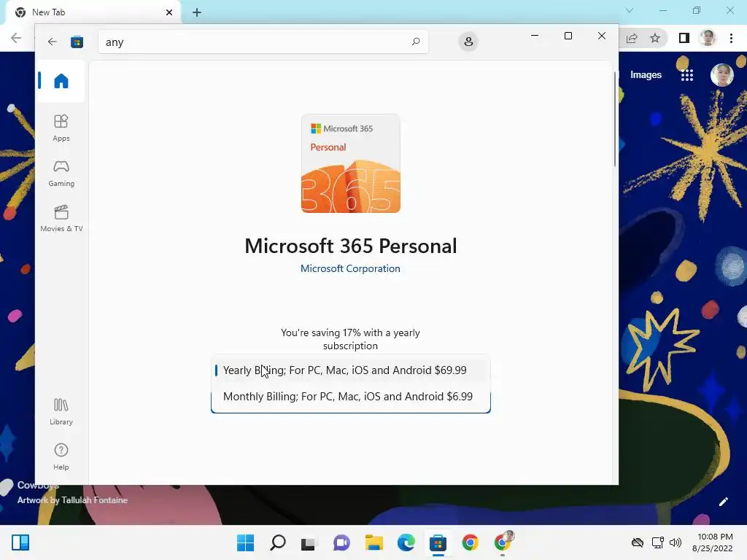Viewport: 747px width, 560px height.
Task: Open Chrome's three-dot menu
Action: pyautogui.click(x=731, y=38)
